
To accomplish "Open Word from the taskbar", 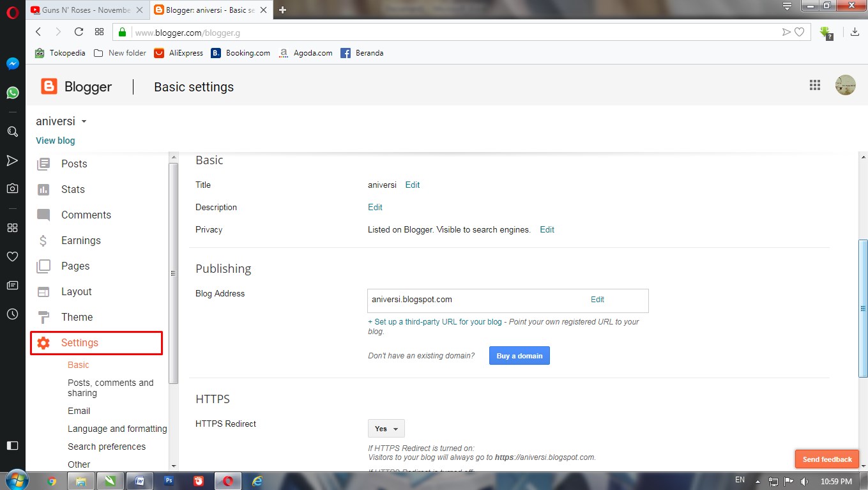I will [x=140, y=481].
